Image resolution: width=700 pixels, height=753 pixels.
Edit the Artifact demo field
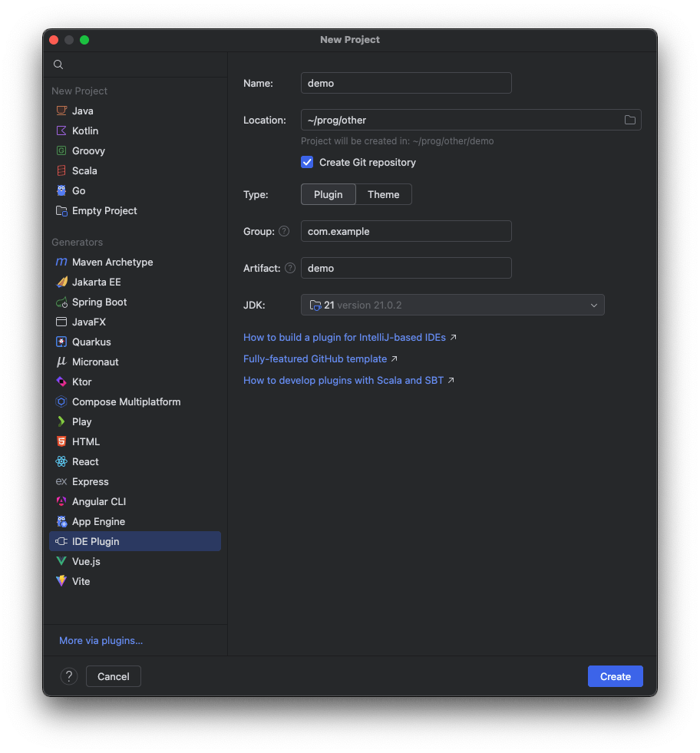click(x=406, y=268)
